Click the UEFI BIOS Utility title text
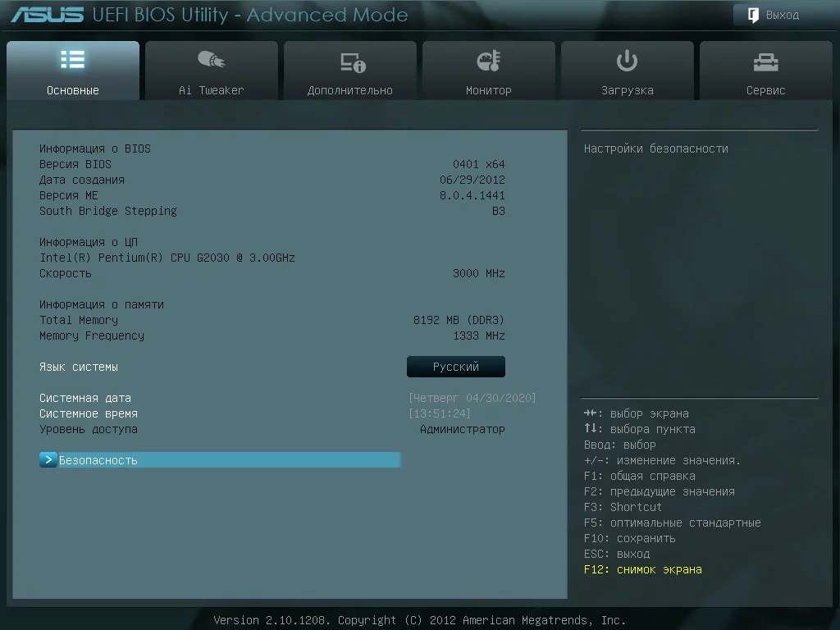 pyautogui.click(x=250, y=15)
